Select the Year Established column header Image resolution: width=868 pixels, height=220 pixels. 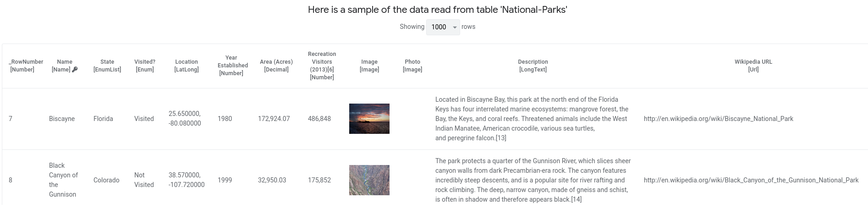click(x=232, y=66)
